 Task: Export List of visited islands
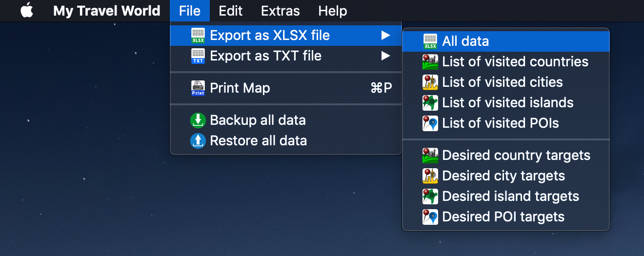(506, 103)
